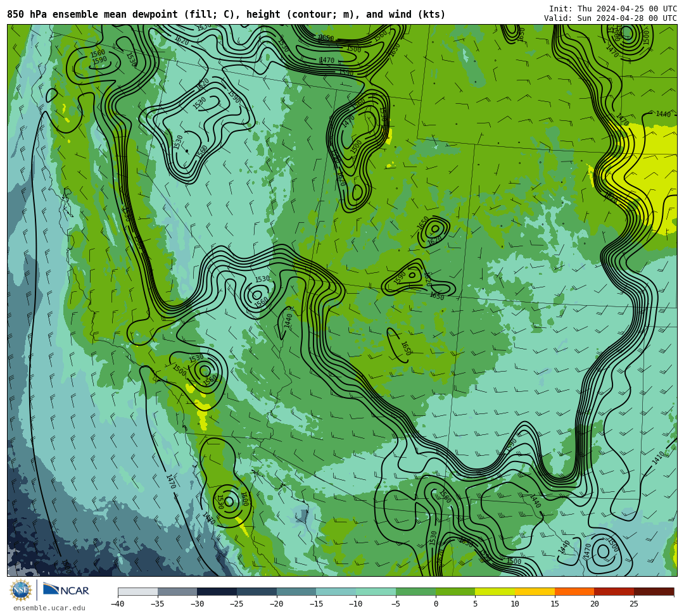The height and width of the screenshot is (616, 684).
Task: Pick the light teal -15 to -10 colorbar segment
Action: [336, 591]
